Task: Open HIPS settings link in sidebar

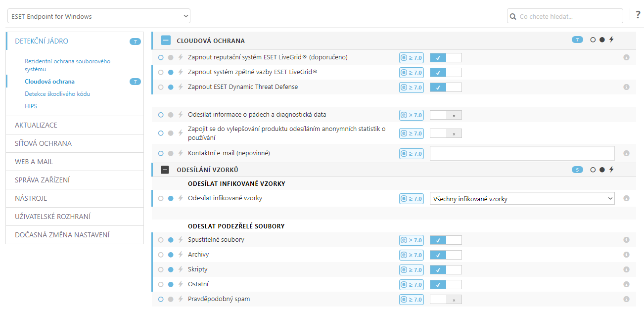Action: click(x=31, y=106)
